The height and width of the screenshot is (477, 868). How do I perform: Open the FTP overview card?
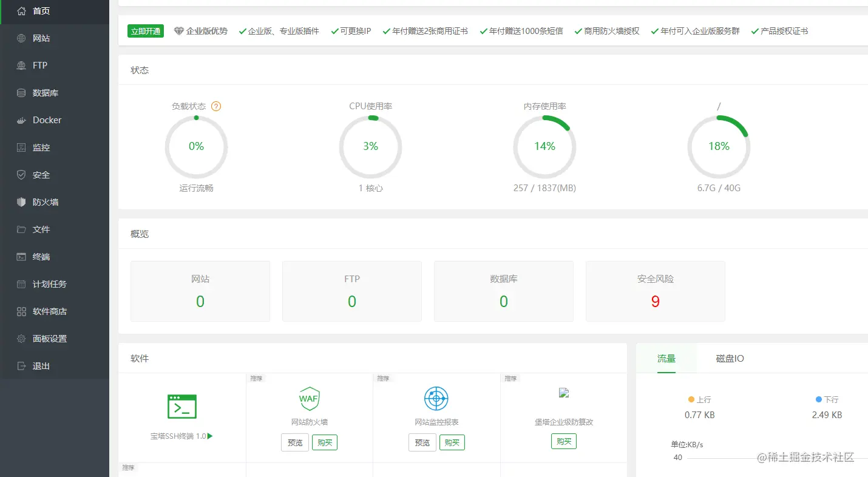352,291
